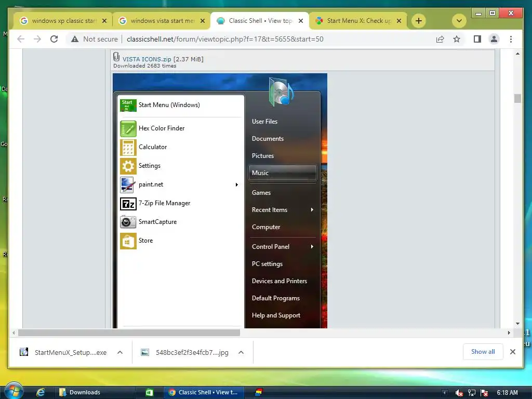Click Hex Color Finder icon in image

pyautogui.click(x=128, y=129)
